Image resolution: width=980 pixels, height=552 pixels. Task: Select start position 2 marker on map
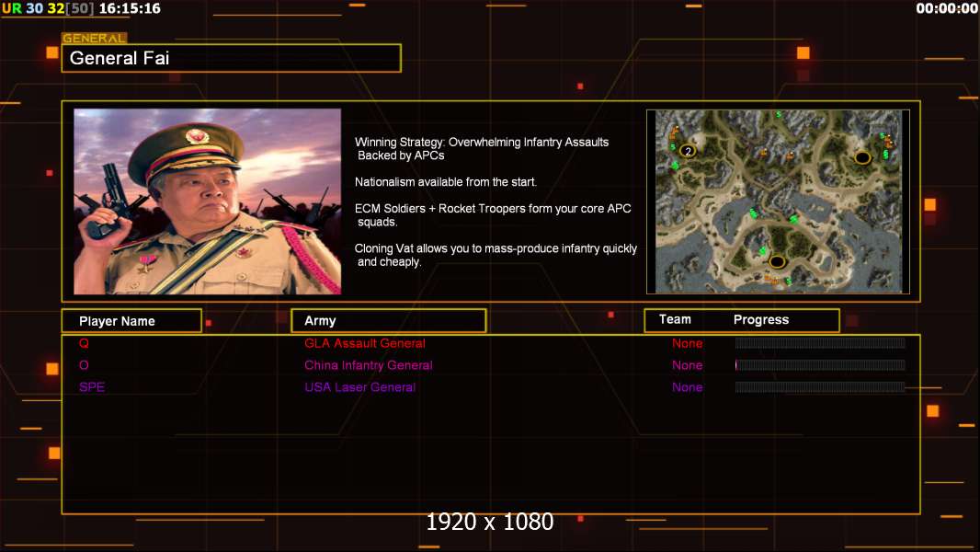[x=689, y=151]
